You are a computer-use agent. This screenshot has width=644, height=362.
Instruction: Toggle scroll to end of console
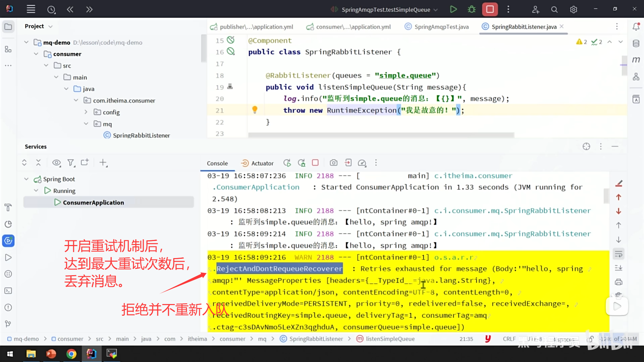coord(619,268)
